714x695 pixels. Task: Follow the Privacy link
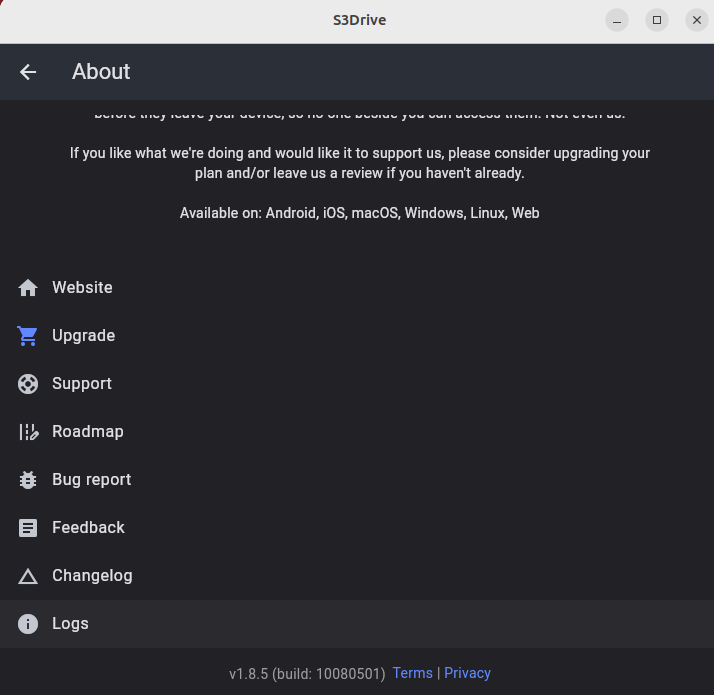click(x=467, y=673)
